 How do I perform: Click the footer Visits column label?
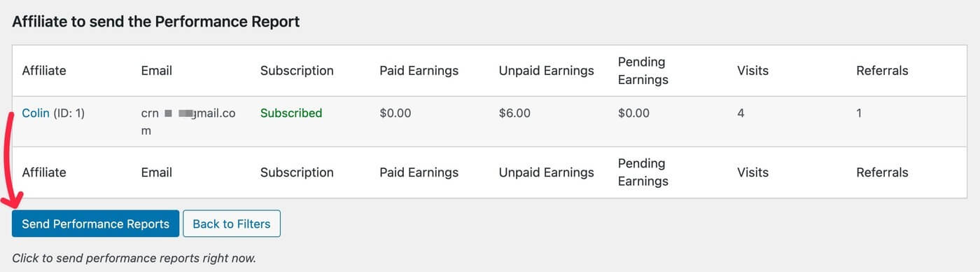pyautogui.click(x=752, y=172)
